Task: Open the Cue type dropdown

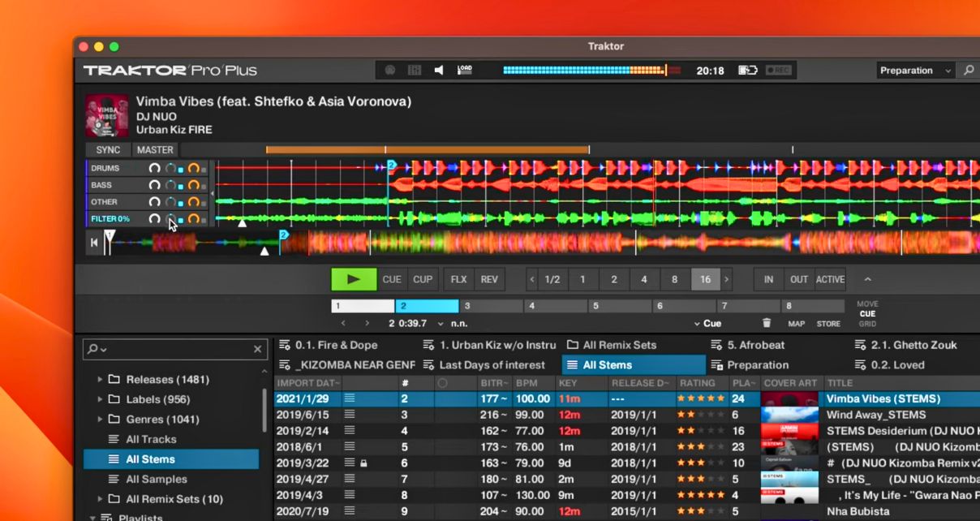Action: tap(707, 323)
